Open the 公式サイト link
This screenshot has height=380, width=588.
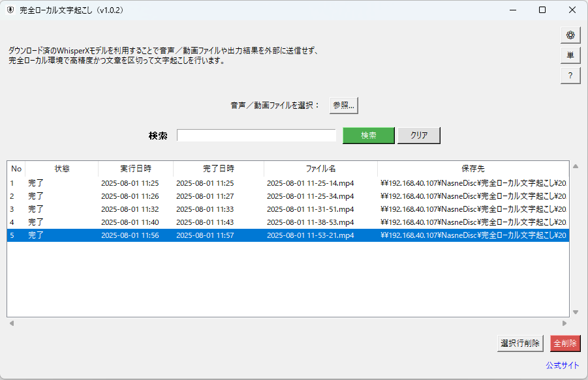click(x=562, y=365)
